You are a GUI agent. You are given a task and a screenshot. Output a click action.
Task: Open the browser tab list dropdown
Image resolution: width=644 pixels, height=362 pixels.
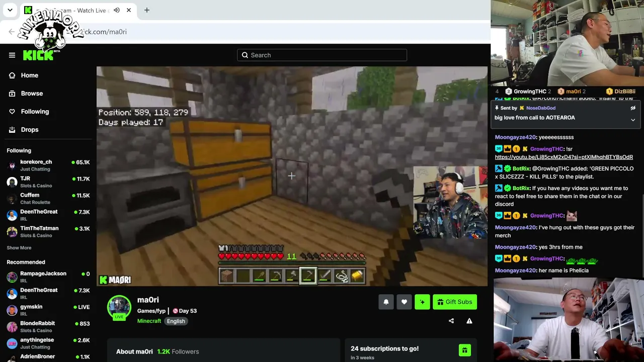tap(10, 10)
